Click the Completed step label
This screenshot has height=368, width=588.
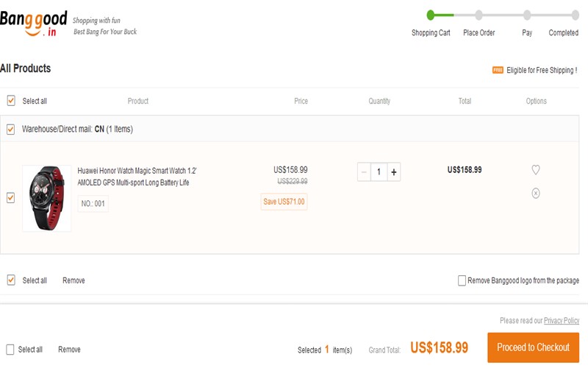pos(563,32)
